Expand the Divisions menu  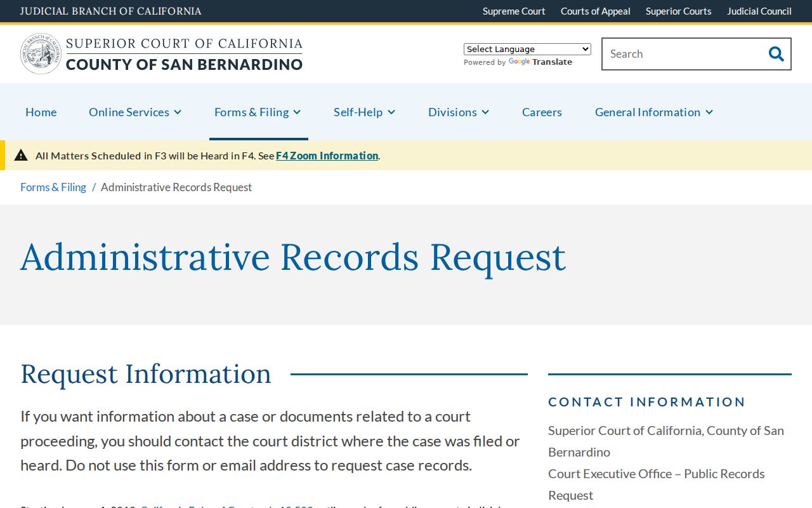(459, 112)
